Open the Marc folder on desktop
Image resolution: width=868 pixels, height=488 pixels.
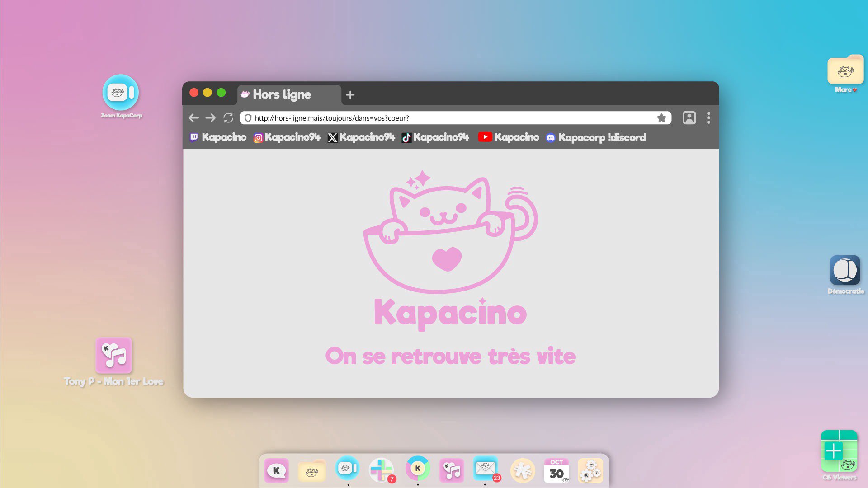pos(845,70)
